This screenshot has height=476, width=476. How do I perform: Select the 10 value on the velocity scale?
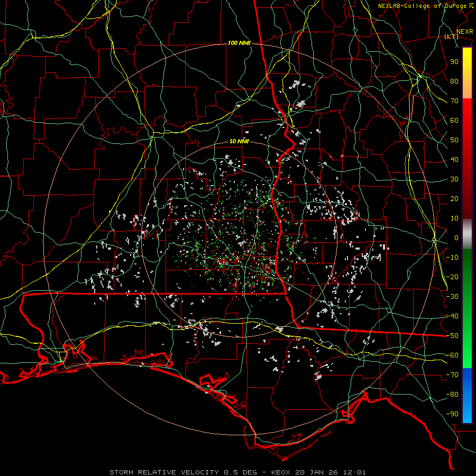click(x=454, y=218)
